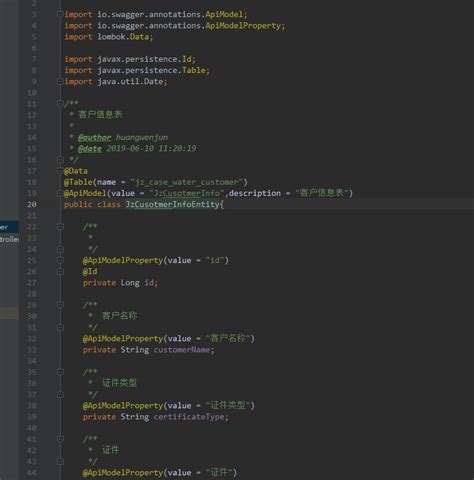The height and width of the screenshot is (480, 474).
Task: Click @ApiModelProperty on line 25
Action: [123, 260]
